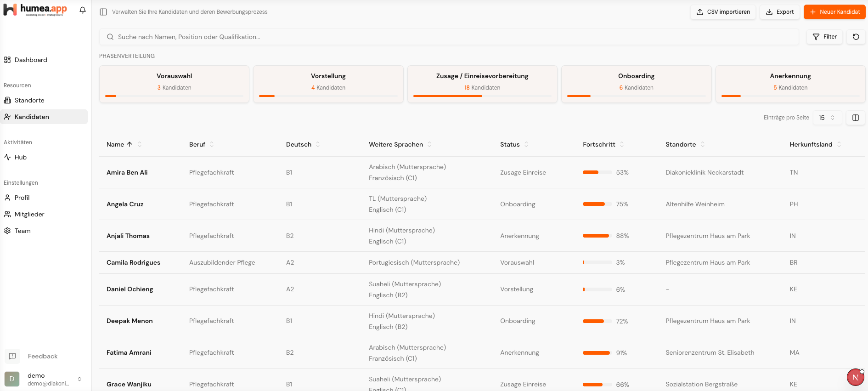Expand the demo account switcher

pos(79,379)
